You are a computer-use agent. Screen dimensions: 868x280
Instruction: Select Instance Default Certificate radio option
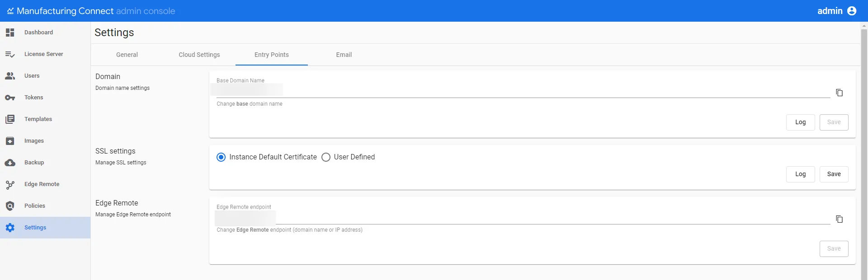[221, 157]
